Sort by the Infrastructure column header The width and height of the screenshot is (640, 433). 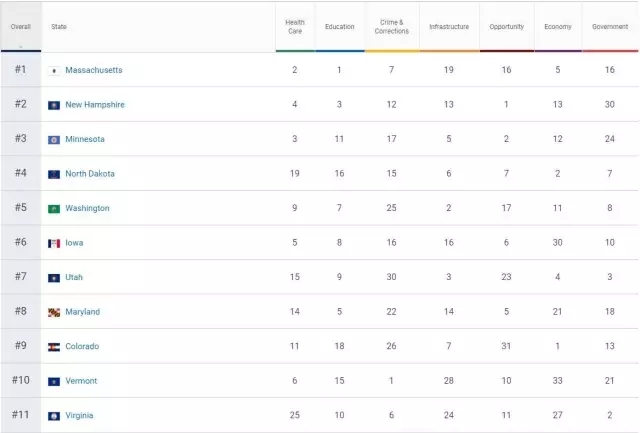449,27
